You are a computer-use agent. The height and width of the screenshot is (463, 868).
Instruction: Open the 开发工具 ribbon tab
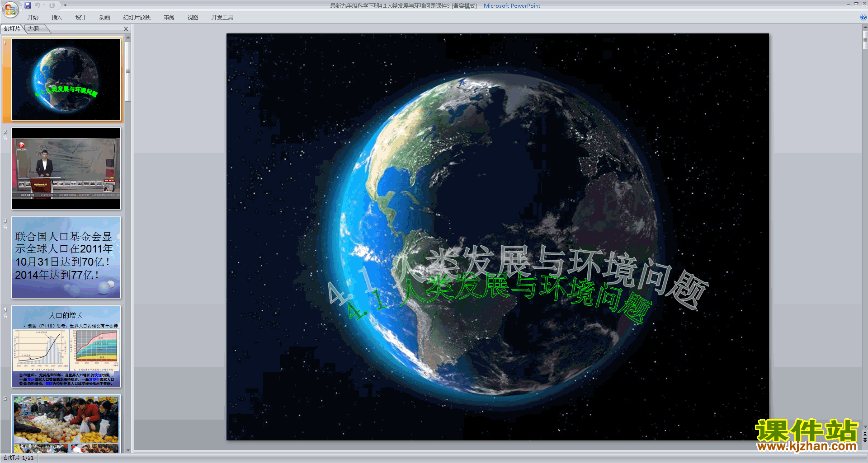coord(222,18)
